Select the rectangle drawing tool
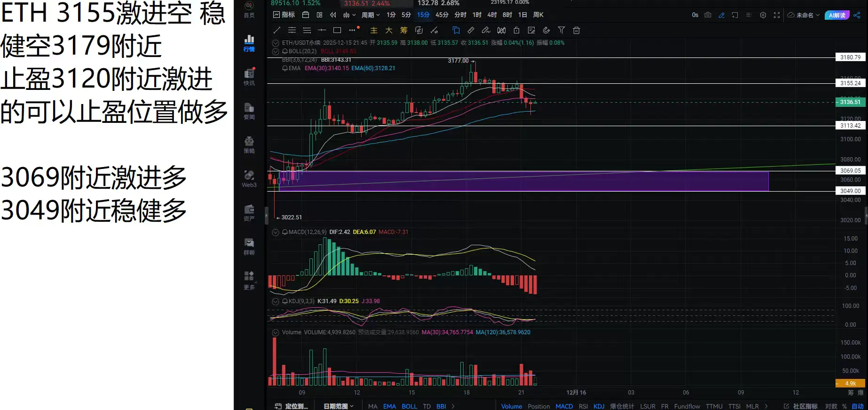 pyautogui.click(x=337, y=30)
